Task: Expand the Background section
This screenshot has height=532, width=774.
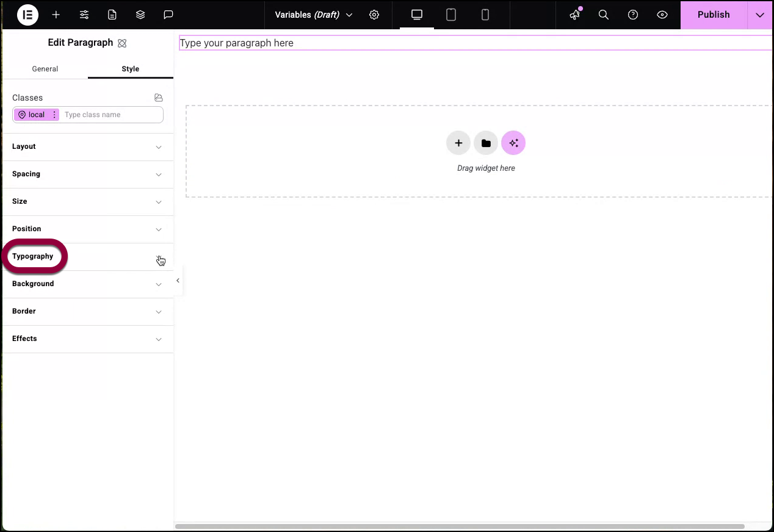Action: point(88,284)
